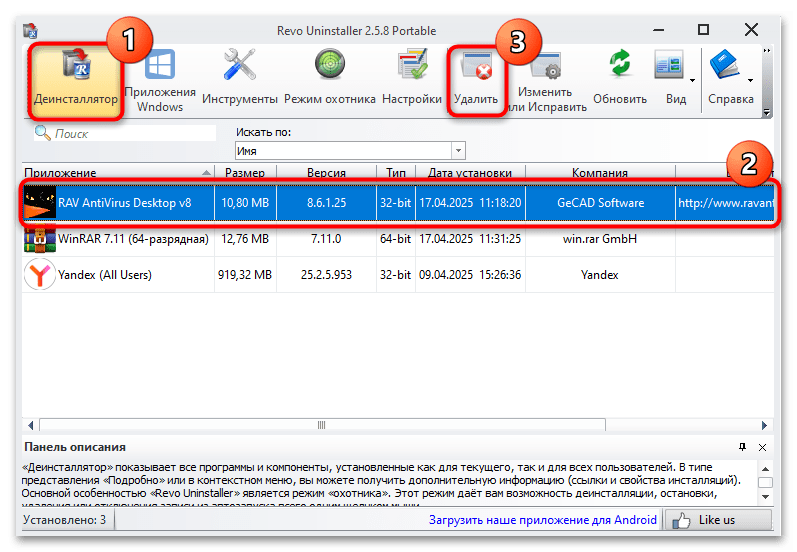Viewport: 797px width, 552px height.
Task: Click the Yandex company name cell
Action: (600, 274)
